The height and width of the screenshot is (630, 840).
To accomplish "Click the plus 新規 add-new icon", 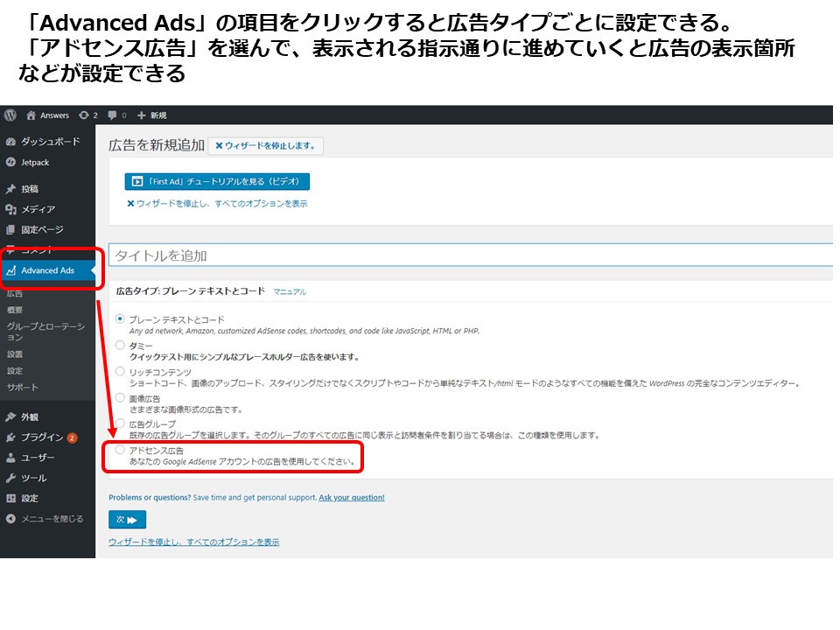I will pyautogui.click(x=142, y=115).
